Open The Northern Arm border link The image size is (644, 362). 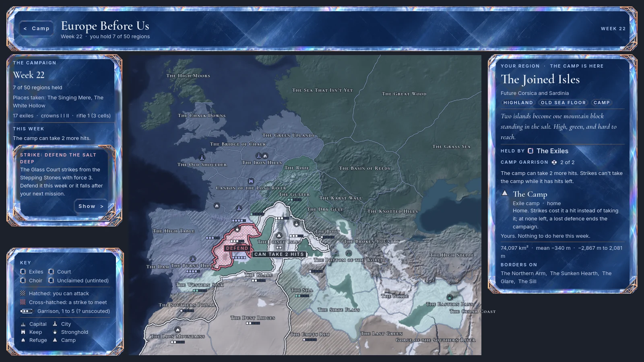(x=524, y=273)
